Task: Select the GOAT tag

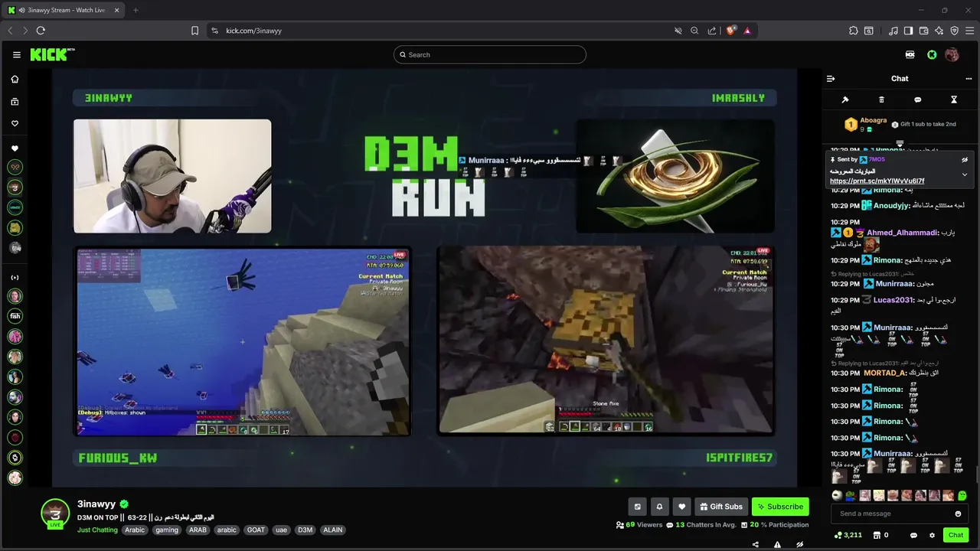Action: coord(256,530)
